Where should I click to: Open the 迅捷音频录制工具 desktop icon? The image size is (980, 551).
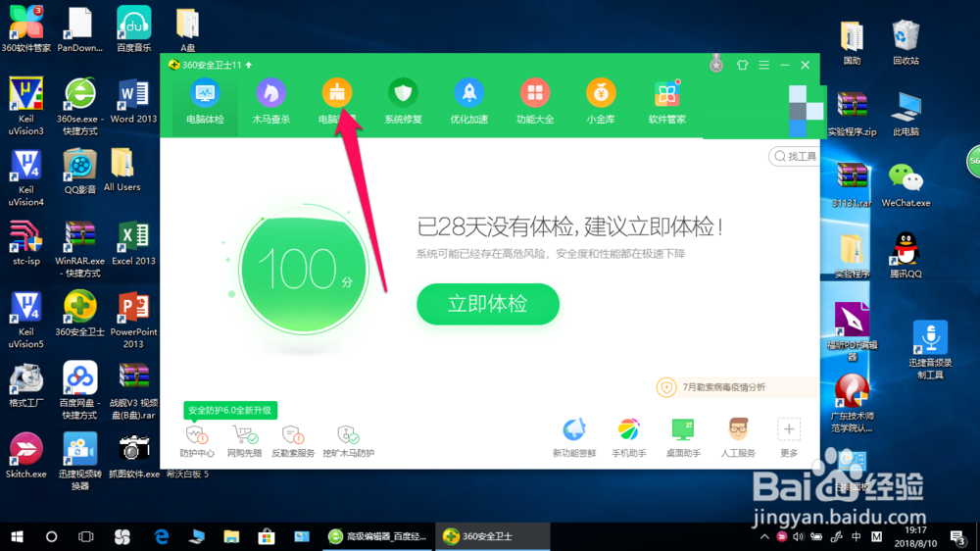930,350
